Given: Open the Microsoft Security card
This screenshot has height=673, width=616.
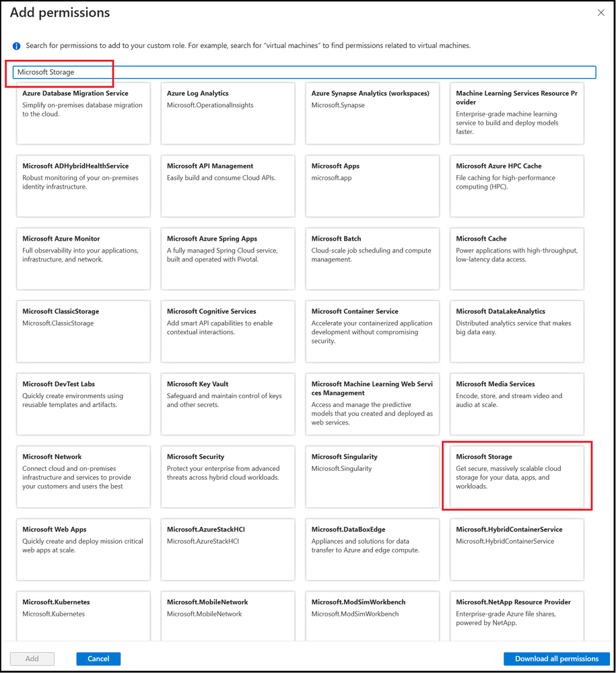Looking at the screenshot, I should click(228, 477).
